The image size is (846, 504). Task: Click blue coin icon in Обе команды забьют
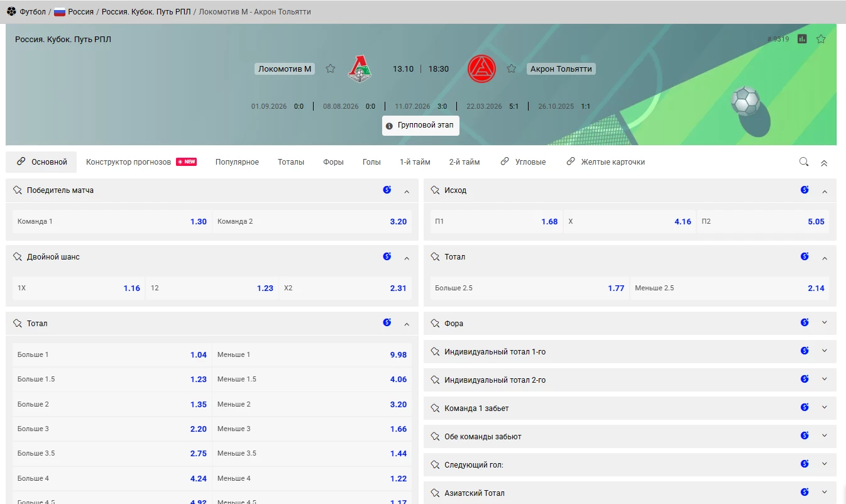click(805, 436)
